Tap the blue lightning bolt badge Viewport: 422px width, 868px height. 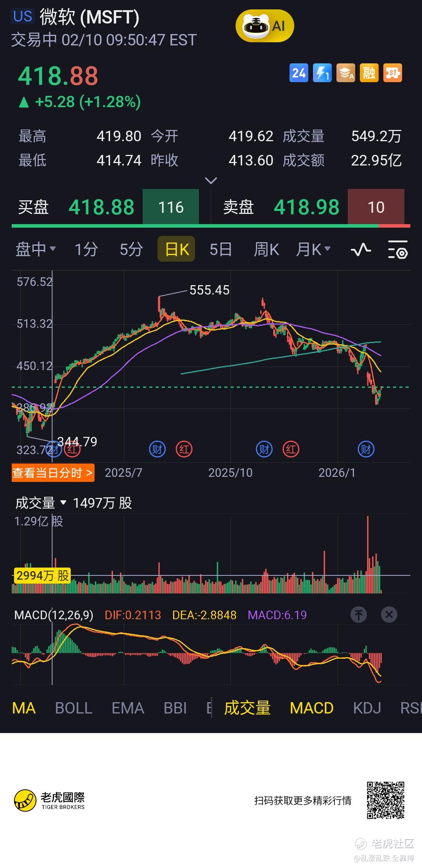point(322,73)
